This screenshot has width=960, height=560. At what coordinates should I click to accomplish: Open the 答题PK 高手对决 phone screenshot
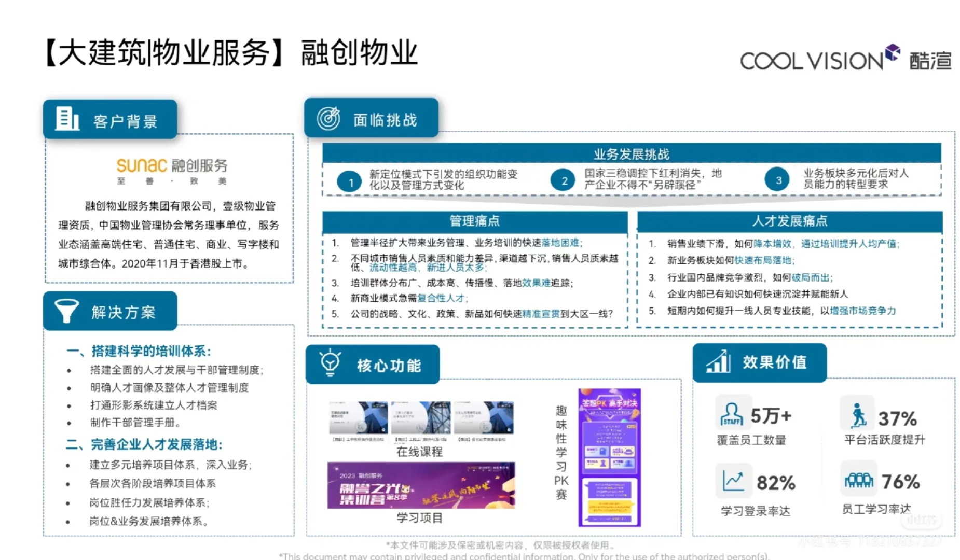(x=610, y=457)
